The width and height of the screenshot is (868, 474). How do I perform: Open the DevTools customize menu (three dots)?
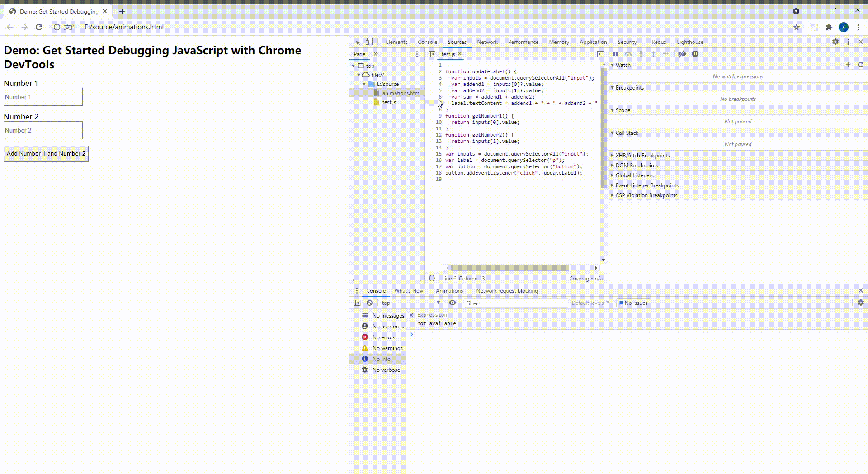click(848, 42)
